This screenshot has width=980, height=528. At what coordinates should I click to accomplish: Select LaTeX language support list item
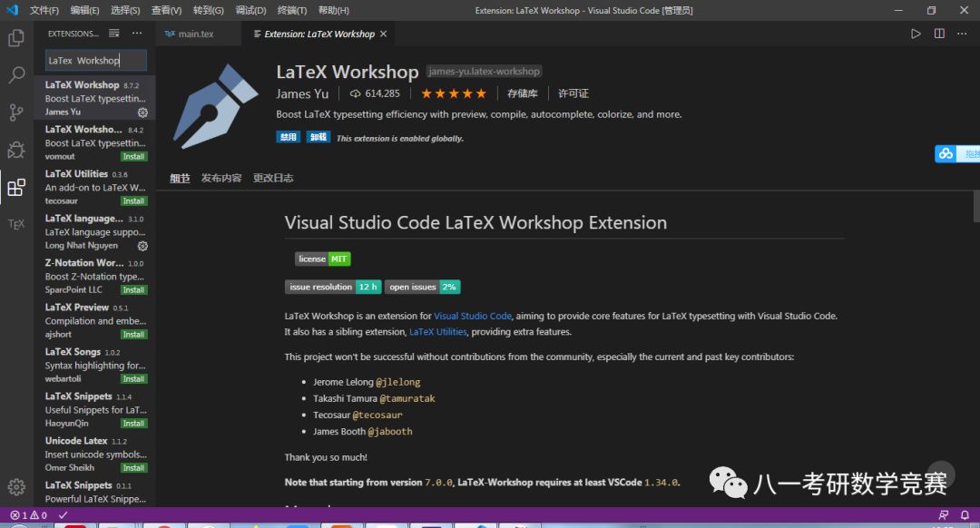click(x=95, y=232)
